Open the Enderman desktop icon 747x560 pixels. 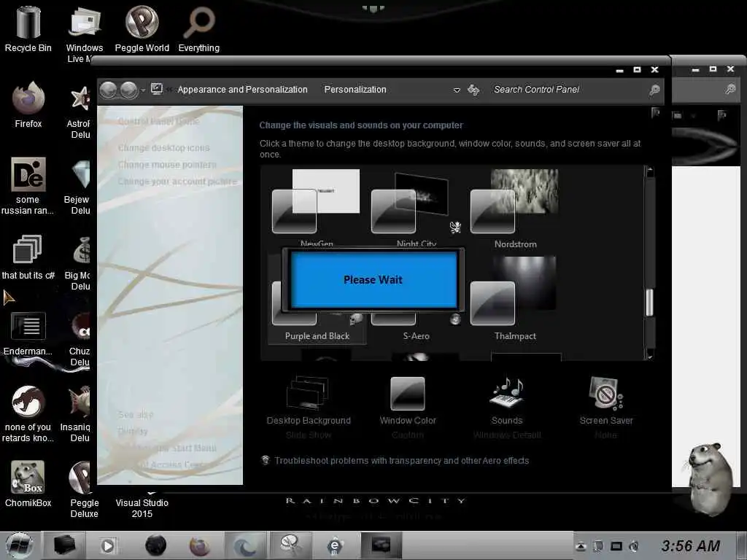(28, 332)
